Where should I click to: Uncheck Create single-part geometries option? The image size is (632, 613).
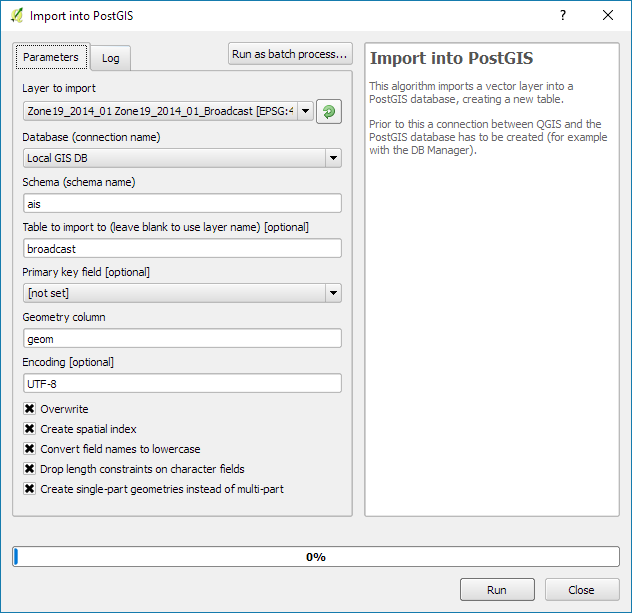coord(29,489)
